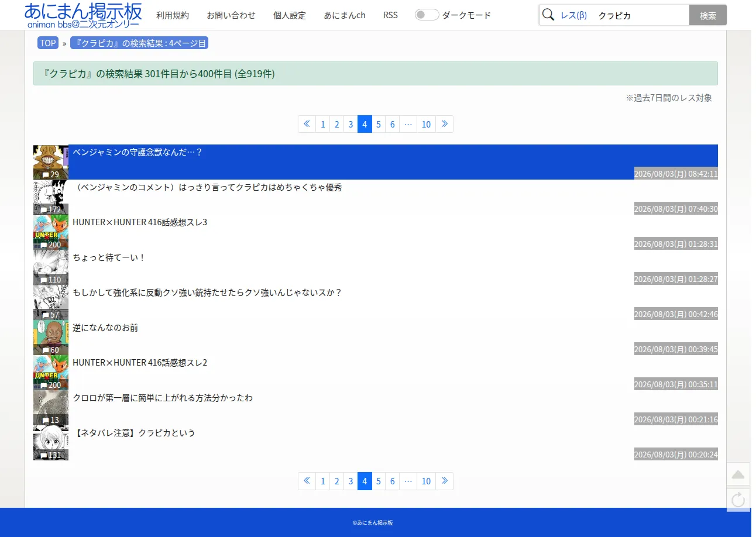Click thumbnail of thread with 110 replies

pyautogui.click(x=51, y=267)
